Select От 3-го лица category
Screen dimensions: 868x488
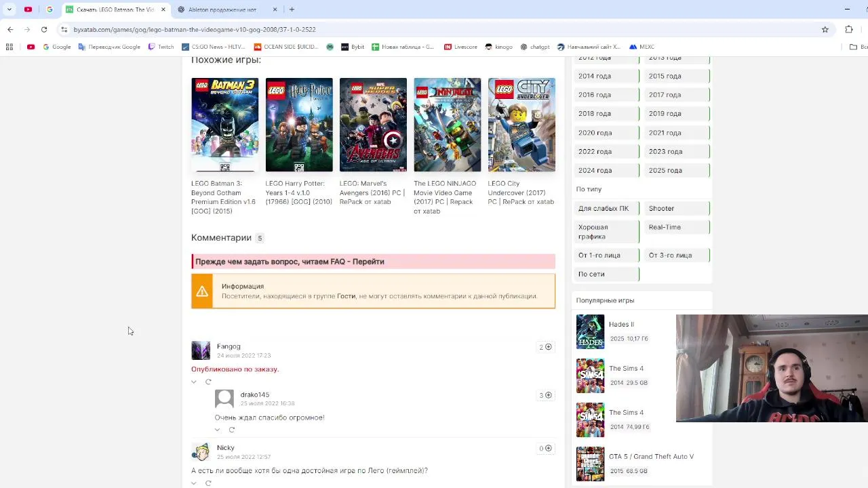[x=677, y=255]
